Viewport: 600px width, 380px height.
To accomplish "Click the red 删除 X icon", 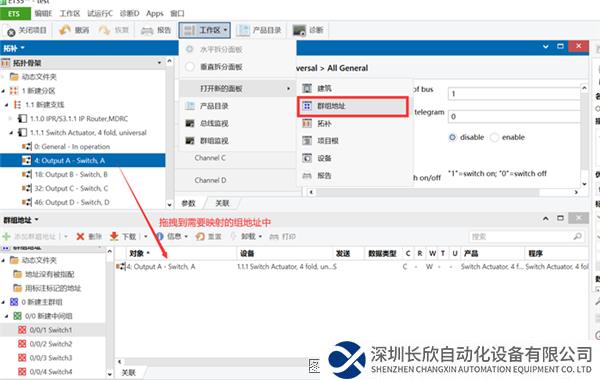I will (x=80, y=237).
